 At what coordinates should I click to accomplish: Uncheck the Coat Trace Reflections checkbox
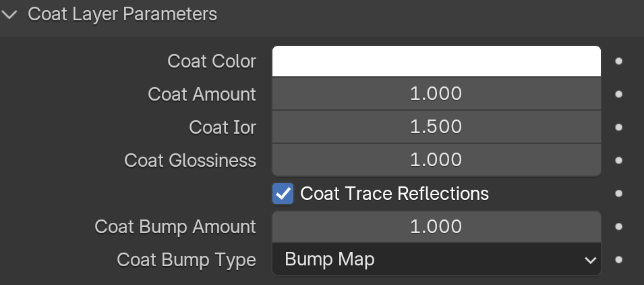(x=283, y=194)
